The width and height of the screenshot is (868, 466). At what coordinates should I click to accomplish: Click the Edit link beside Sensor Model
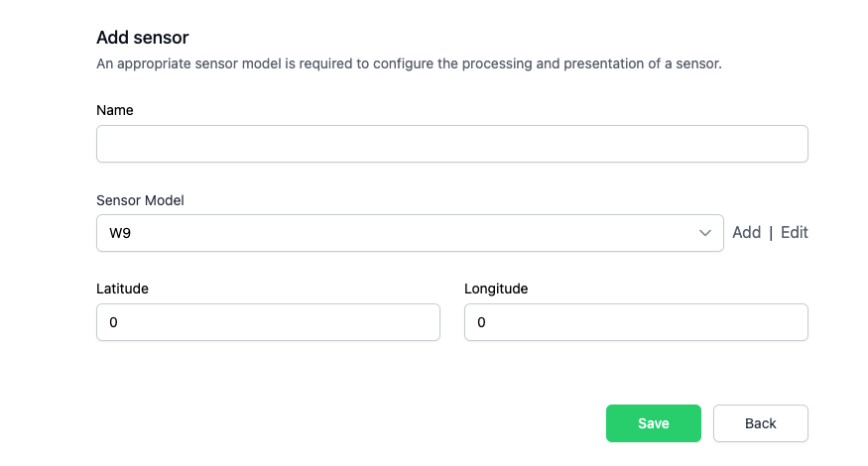pyautogui.click(x=794, y=232)
